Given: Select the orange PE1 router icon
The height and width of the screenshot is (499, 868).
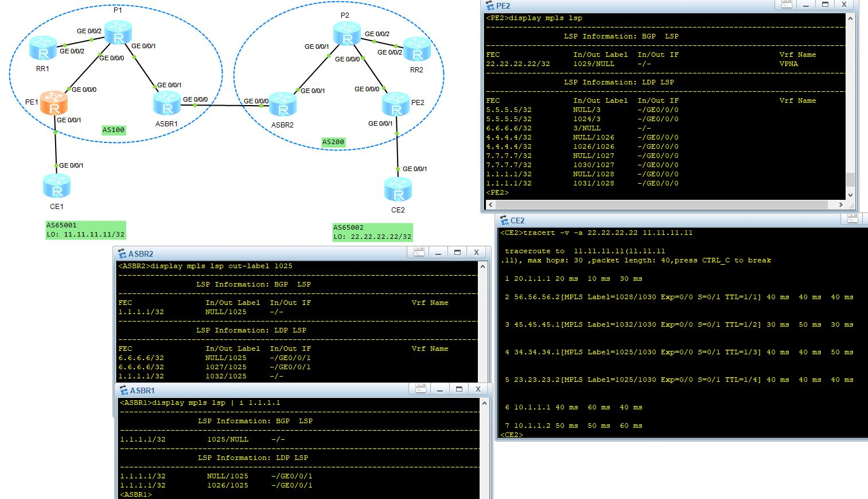Looking at the screenshot, I should tap(54, 103).
